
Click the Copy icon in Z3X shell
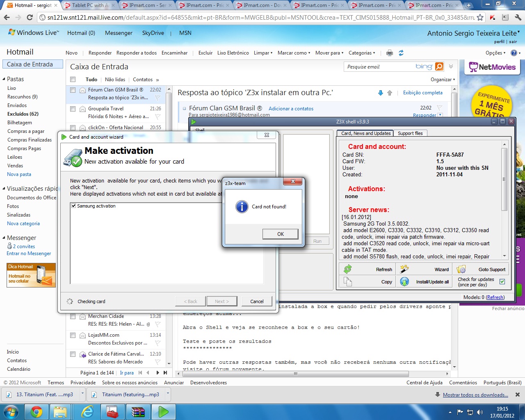click(x=348, y=282)
